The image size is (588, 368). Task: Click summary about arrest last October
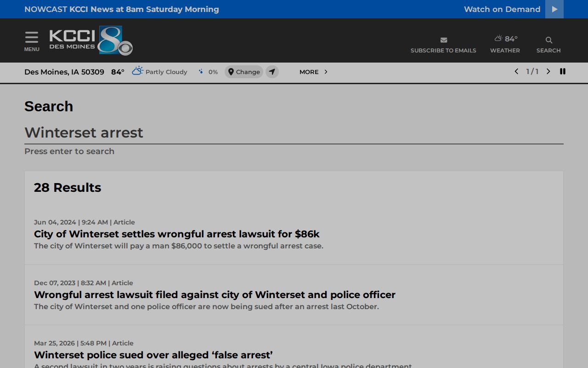coord(206,306)
